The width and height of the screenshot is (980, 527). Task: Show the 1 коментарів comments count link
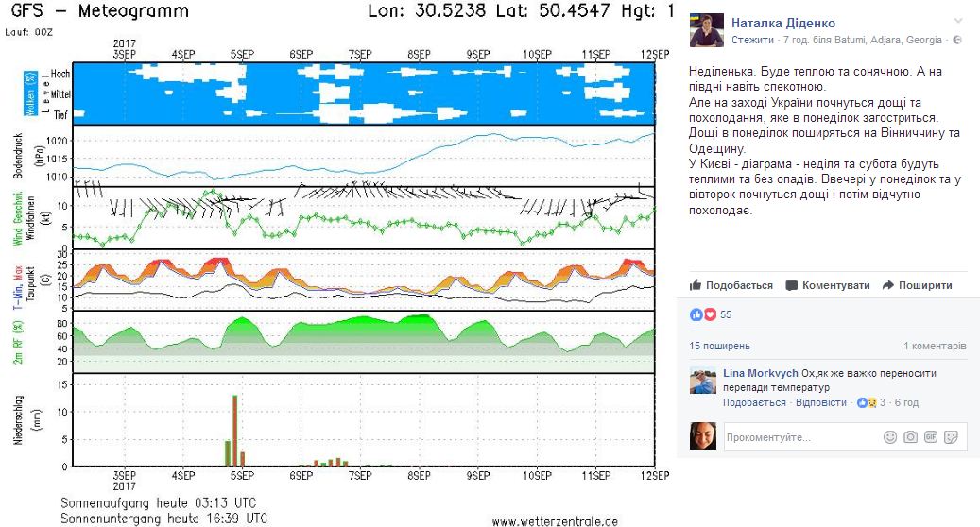(x=935, y=346)
